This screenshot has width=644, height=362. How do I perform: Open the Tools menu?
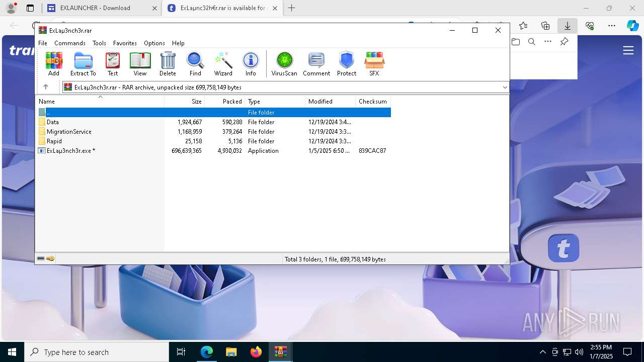pyautogui.click(x=99, y=43)
